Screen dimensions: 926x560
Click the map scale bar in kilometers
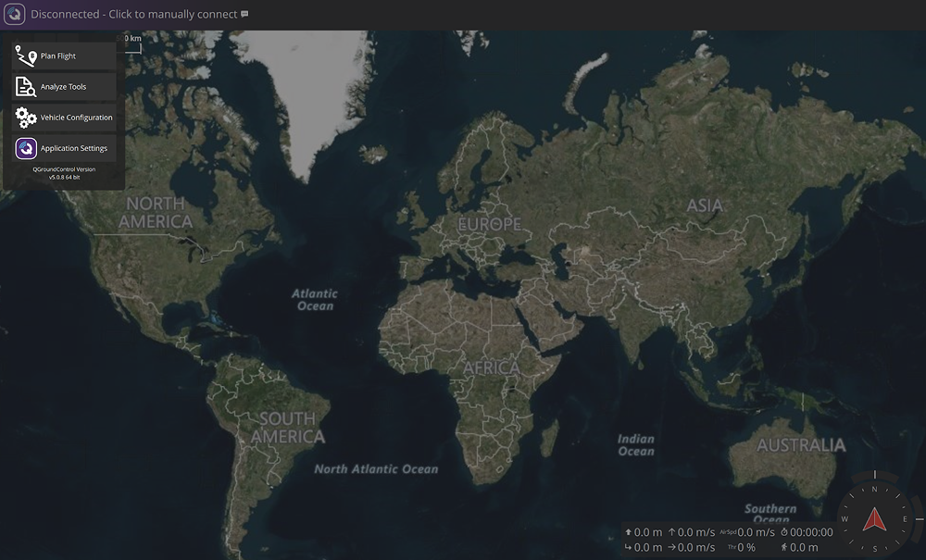[x=133, y=43]
